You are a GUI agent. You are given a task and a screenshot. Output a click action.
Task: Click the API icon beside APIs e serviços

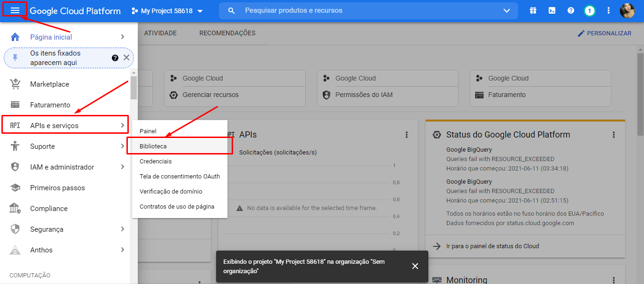click(15, 125)
